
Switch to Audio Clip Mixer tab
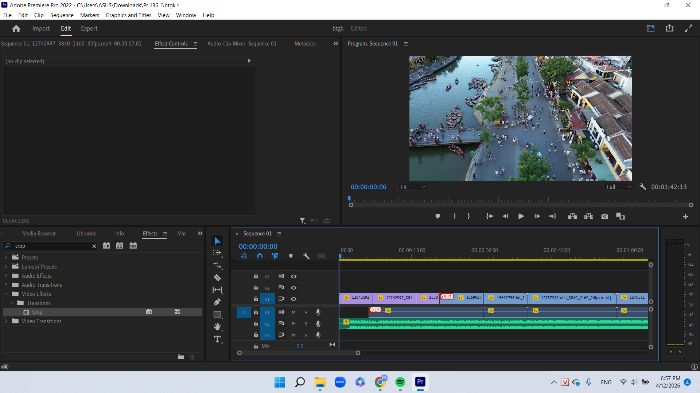click(x=242, y=43)
